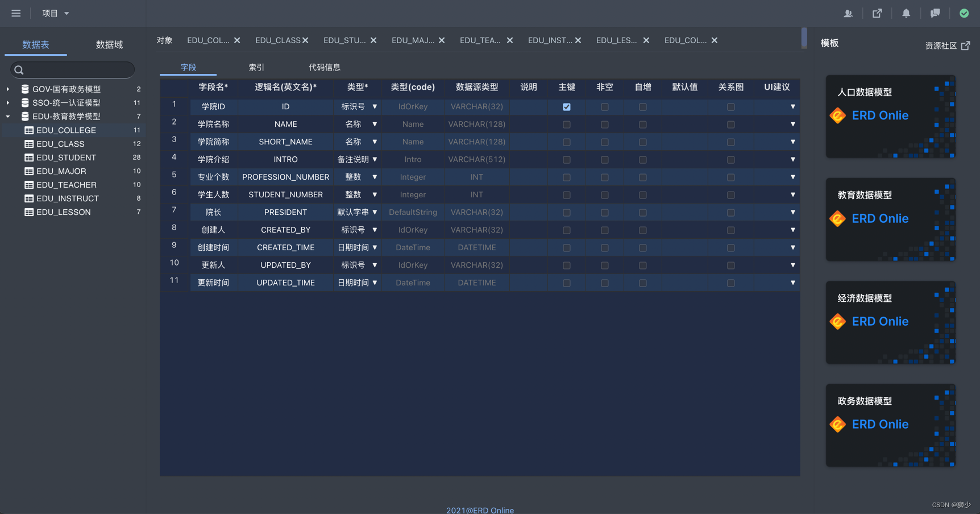The image size is (980, 514).
Task: Click the search magnifier icon
Action: point(19,70)
